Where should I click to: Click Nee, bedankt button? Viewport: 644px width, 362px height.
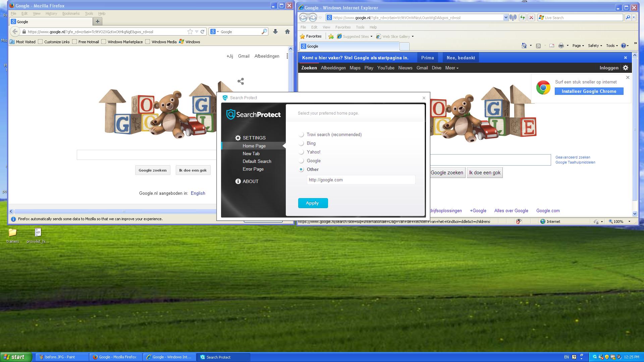[x=461, y=58]
